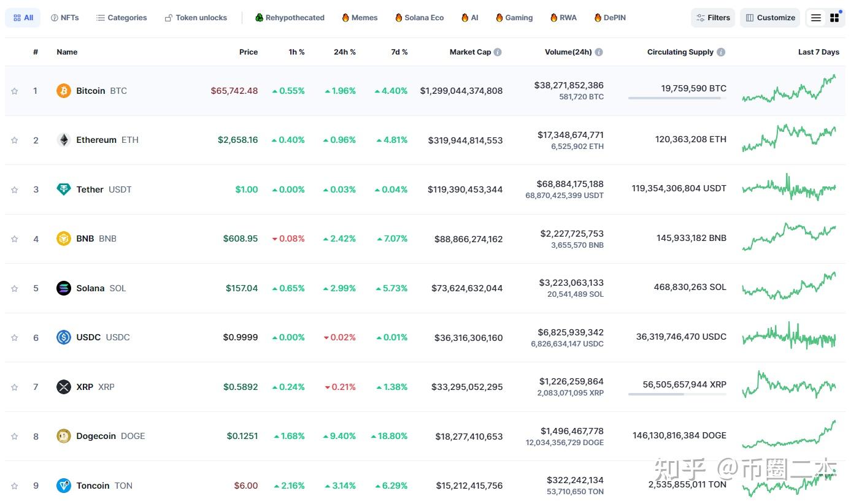The height and width of the screenshot is (504, 859).
Task: Open the Solana Eco category link
Action: point(419,18)
